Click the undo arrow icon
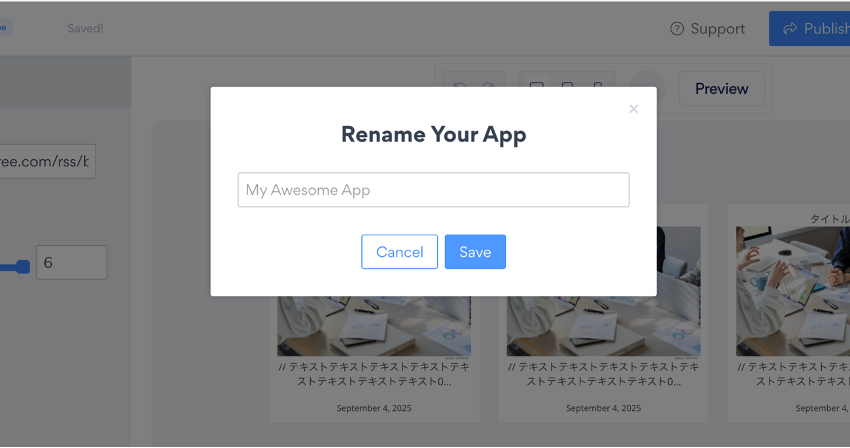850x448 pixels. tap(460, 87)
